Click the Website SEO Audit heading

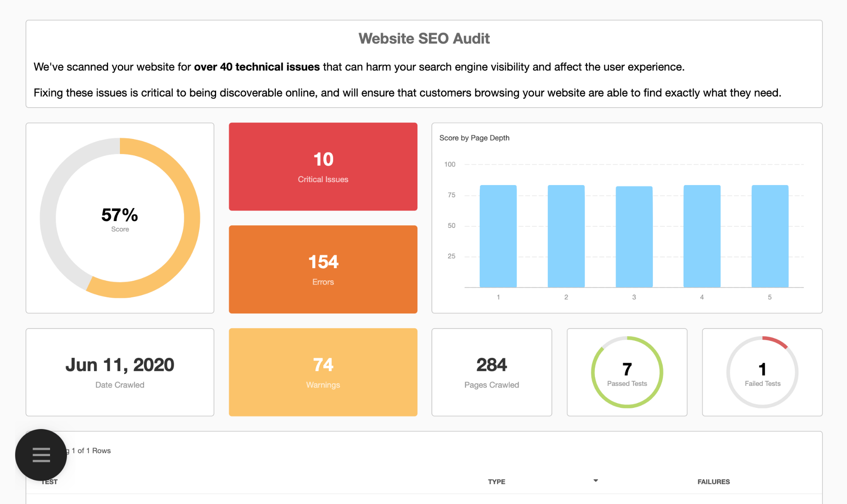(x=424, y=39)
